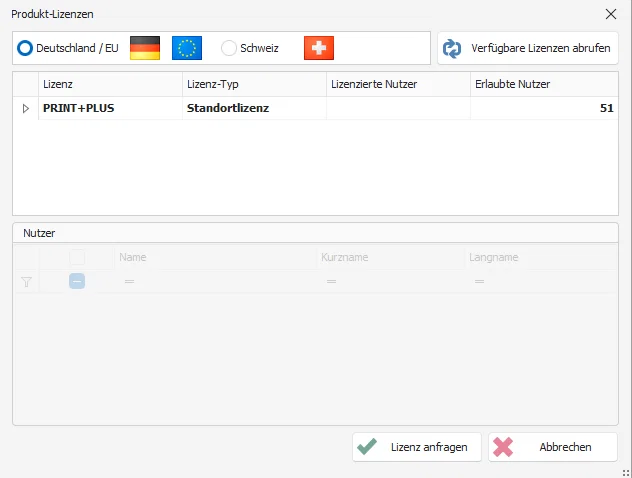Screen dimensions: 632x478
Task: Toggle the select-all checkbox in Nutzer header
Action: 77,257
